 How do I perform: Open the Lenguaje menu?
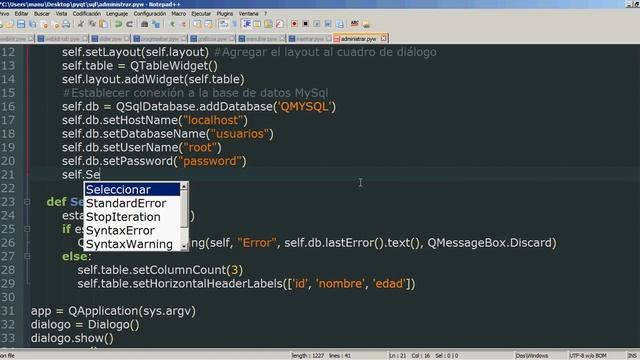117,13
